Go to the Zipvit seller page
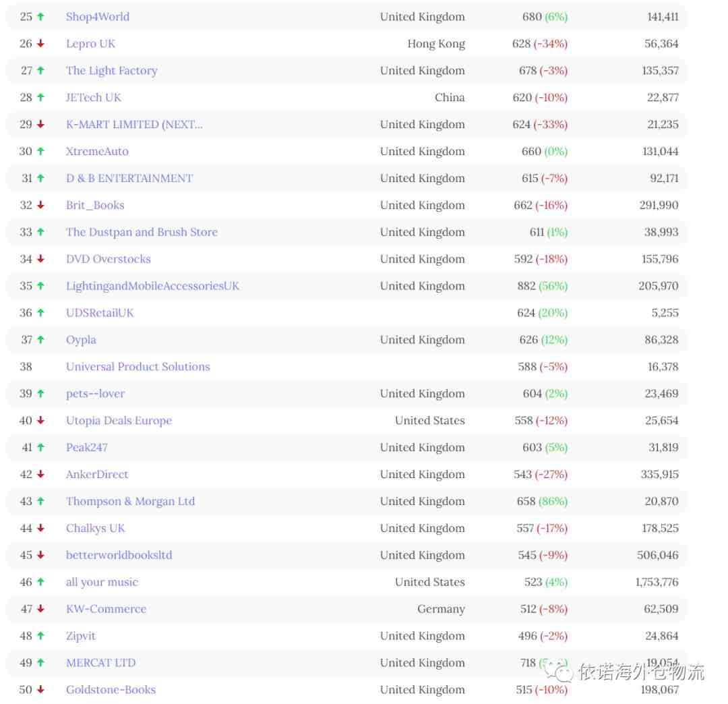Viewport: 728px width, 704px height. tap(80, 636)
